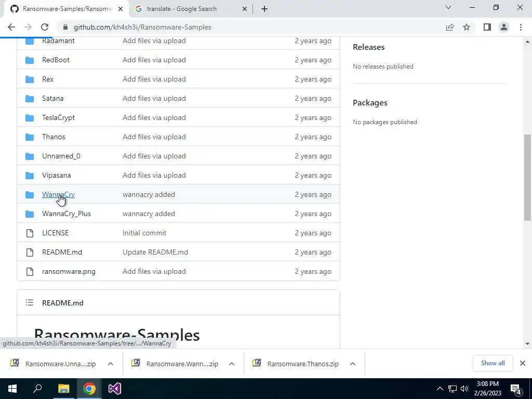This screenshot has height=399, width=532.
Task: Open Visual Studio from the taskbar
Action: [x=115, y=389]
